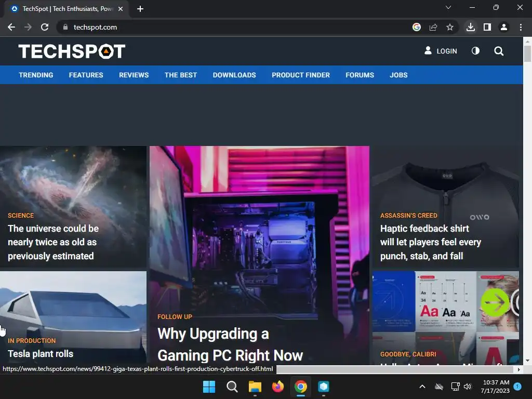Open File Explorer from the taskbar
532x399 pixels.
pos(255,387)
